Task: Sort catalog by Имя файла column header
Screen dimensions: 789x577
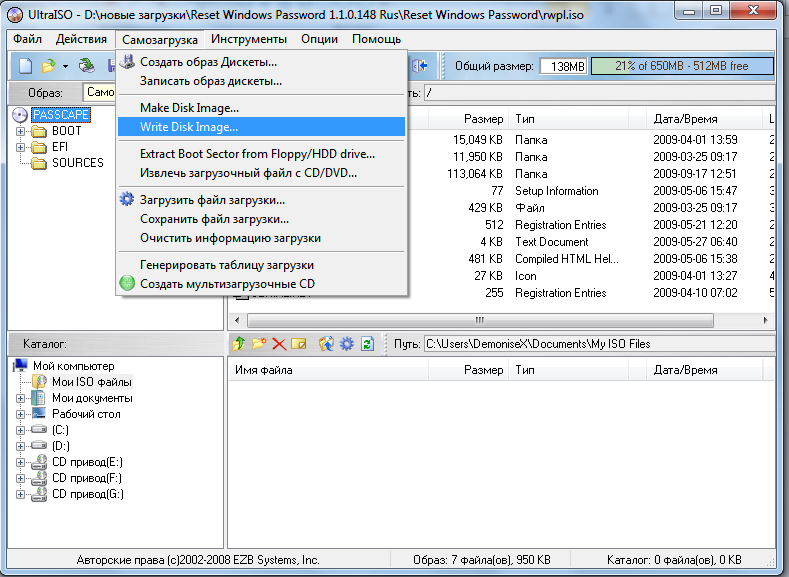Action: pos(329,370)
